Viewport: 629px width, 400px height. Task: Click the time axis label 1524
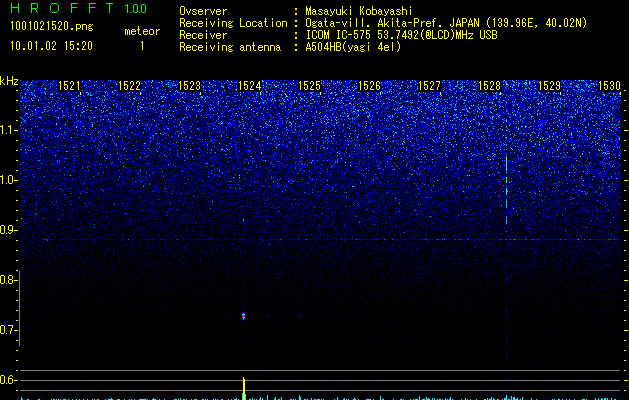tap(249, 86)
